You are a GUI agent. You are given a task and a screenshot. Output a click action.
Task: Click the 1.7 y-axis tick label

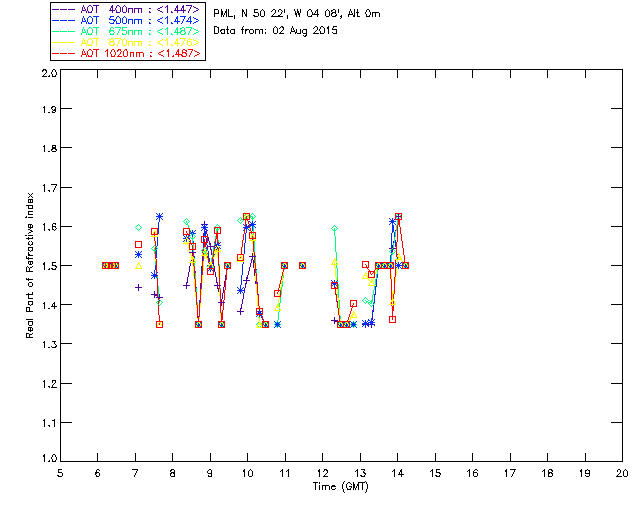(x=49, y=188)
